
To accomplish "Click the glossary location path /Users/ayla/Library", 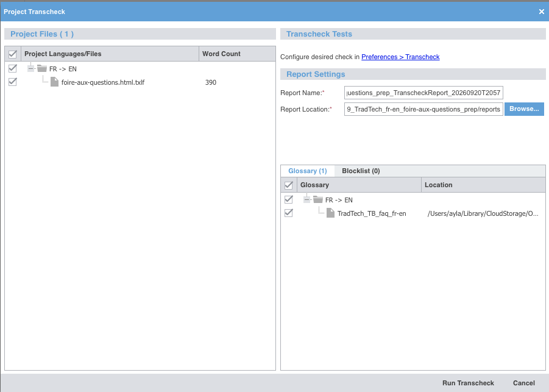I will [483, 213].
